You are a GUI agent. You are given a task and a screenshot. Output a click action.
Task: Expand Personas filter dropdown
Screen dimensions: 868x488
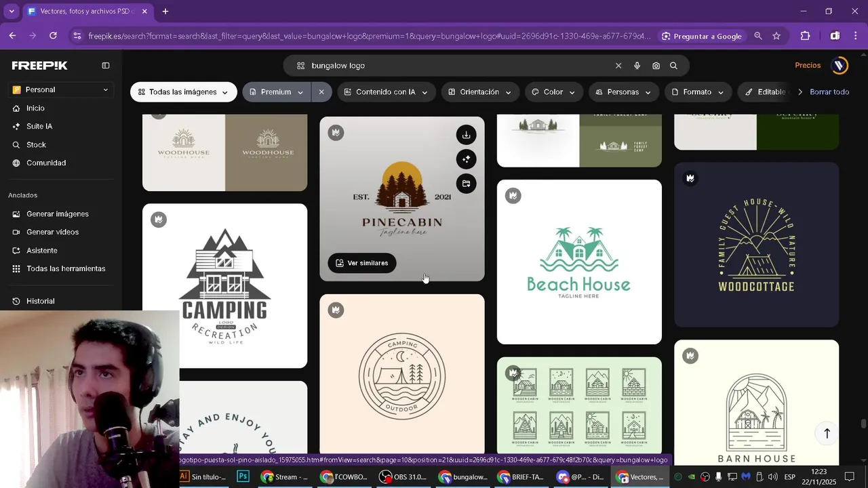point(624,92)
